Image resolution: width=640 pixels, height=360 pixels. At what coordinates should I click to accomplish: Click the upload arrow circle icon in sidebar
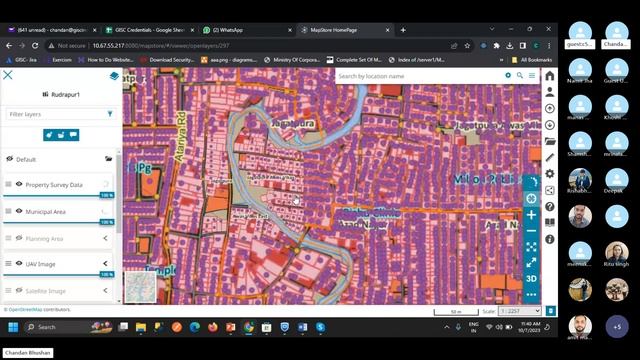[550, 109]
